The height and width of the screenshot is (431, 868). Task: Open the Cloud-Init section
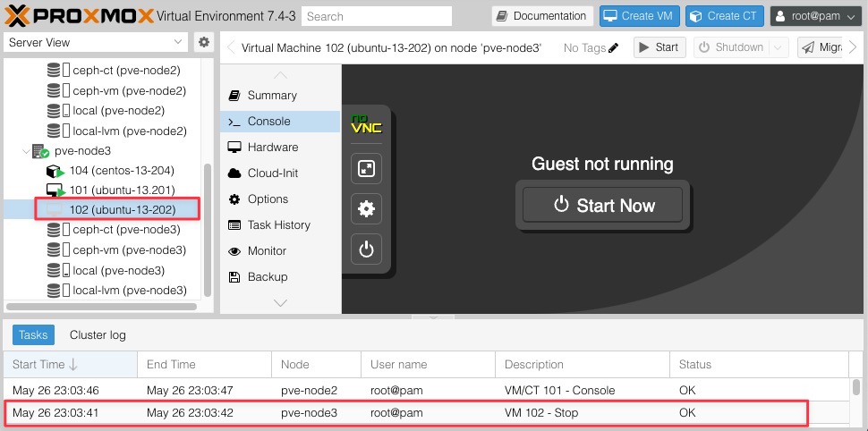(x=280, y=173)
